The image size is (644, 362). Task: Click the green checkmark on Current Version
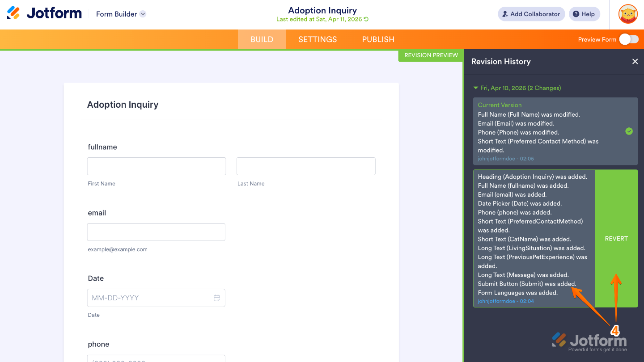[x=629, y=131]
